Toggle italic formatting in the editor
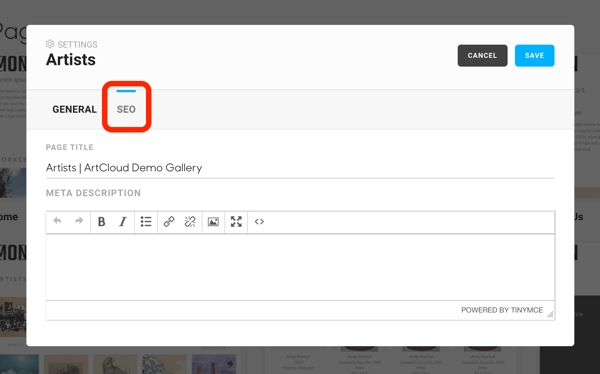The image size is (600, 374). [x=123, y=222]
